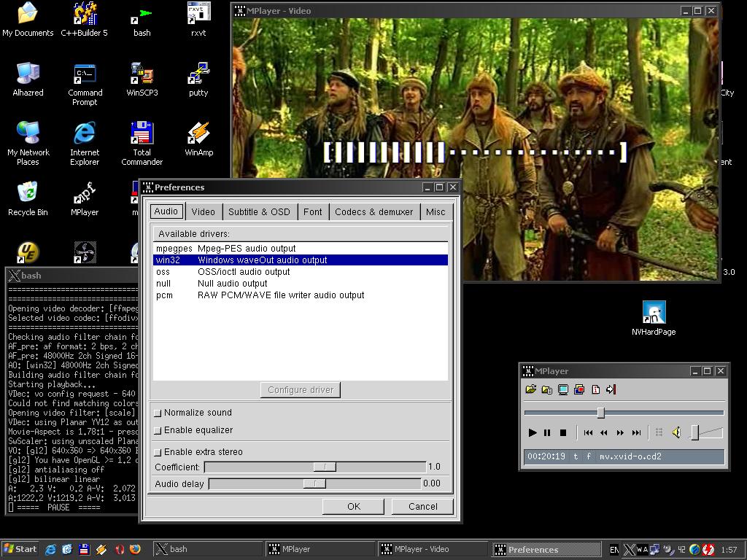The width and height of the screenshot is (747, 560).
Task: Click the red exit arrow icon in MPlayer
Action: (x=611, y=389)
